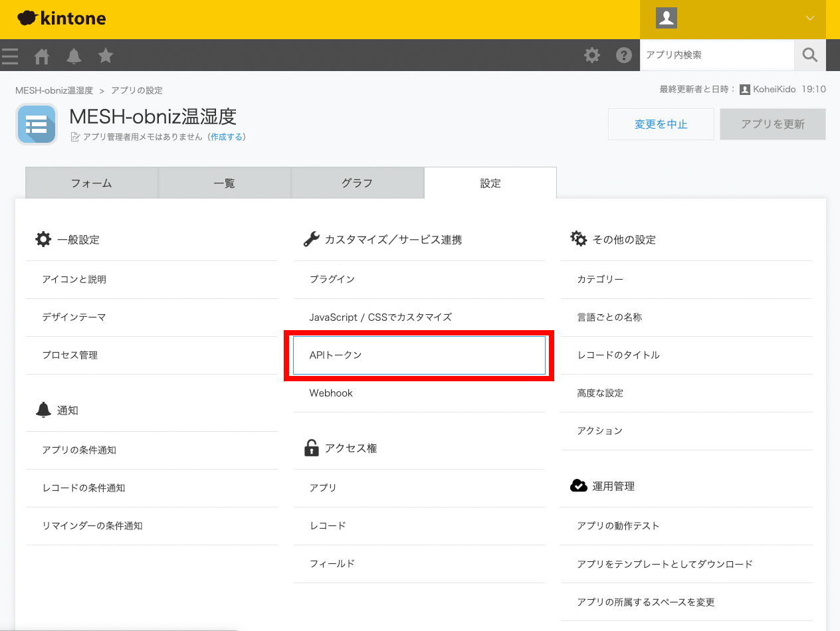Expand the user account dropdown arrow

[x=809, y=19]
